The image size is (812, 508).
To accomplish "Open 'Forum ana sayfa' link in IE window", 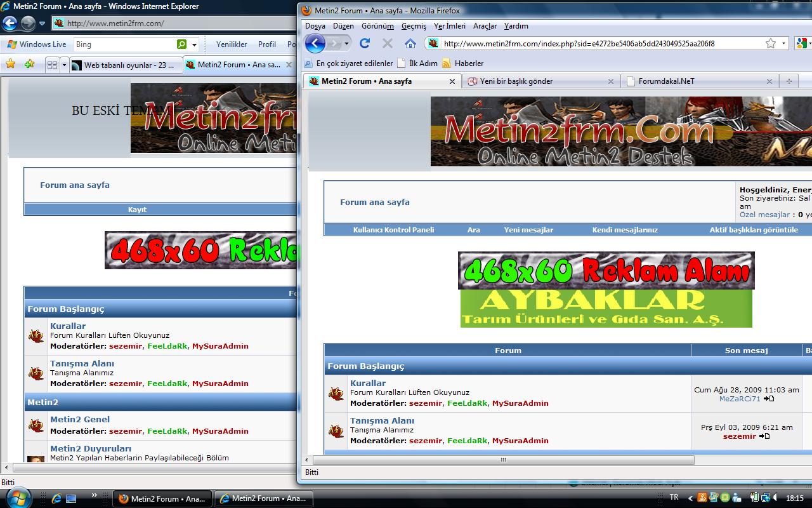I will point(75,185).
